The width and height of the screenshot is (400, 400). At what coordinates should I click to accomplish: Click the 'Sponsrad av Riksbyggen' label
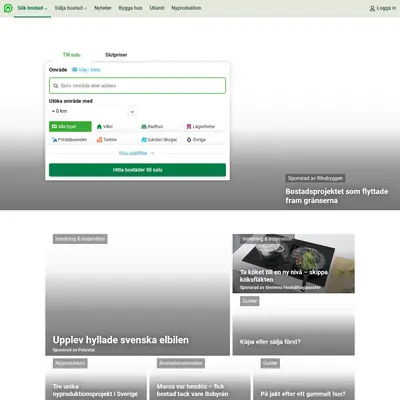315,178
